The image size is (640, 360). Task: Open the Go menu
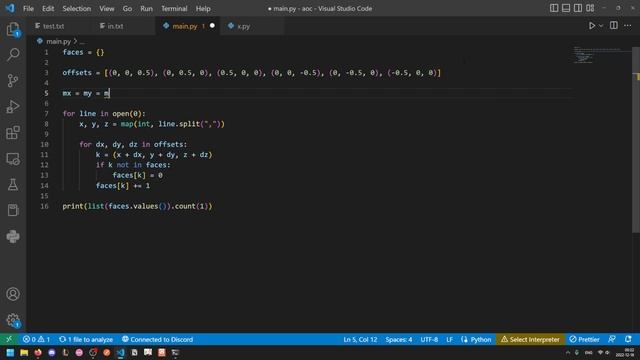pyautogui.click(x=127, y=9)
